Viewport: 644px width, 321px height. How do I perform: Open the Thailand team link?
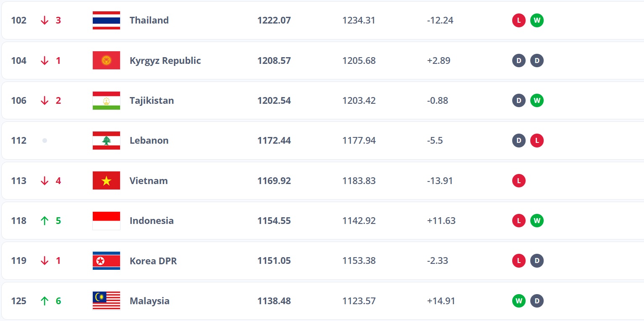[x=149, y=20]
